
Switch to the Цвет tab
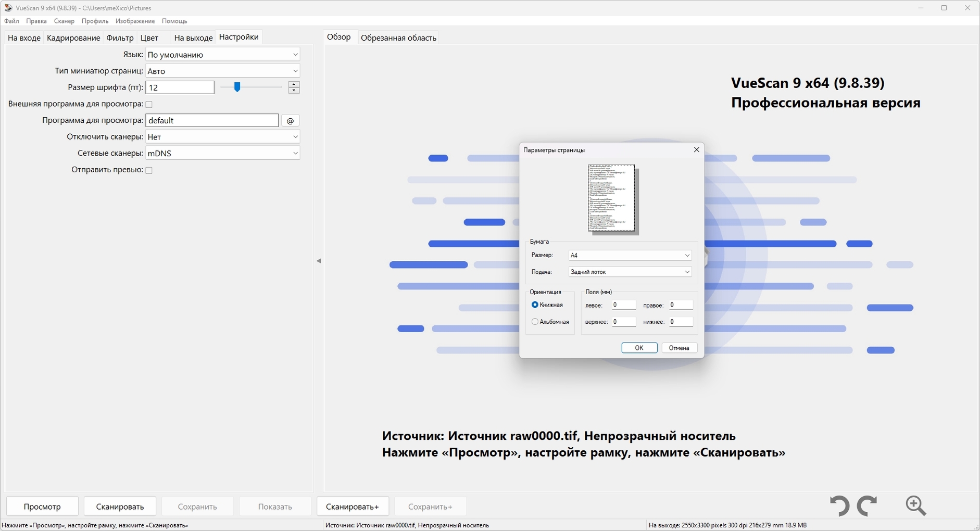(x=149, y=37)
